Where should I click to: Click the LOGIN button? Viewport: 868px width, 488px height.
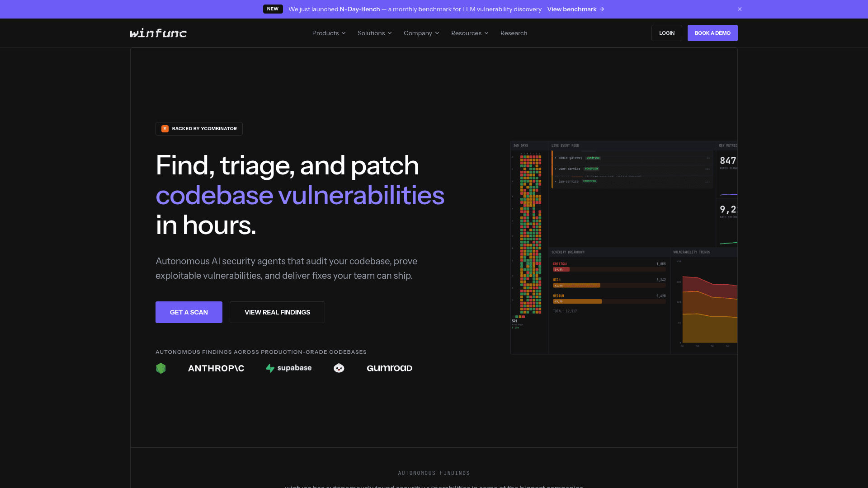pyautogui.click(x=667, y=33)
